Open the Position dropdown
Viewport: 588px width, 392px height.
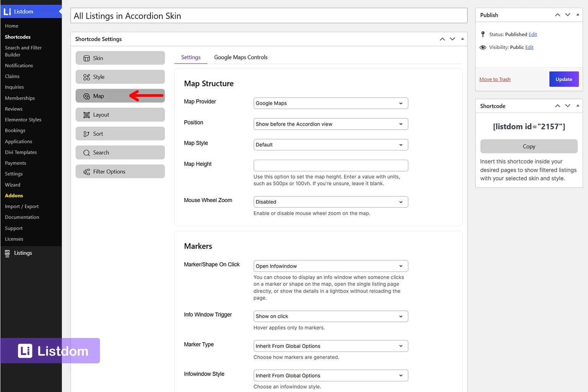point(331,124)
